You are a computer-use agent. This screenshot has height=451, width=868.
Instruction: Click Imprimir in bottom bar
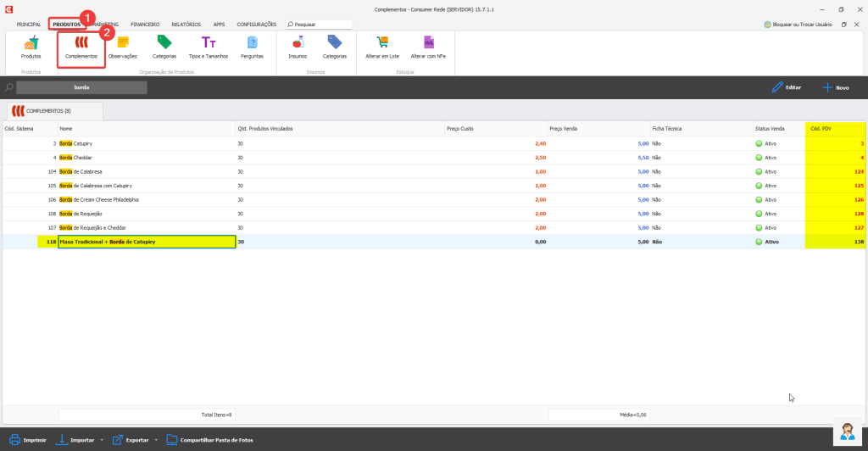27,440
